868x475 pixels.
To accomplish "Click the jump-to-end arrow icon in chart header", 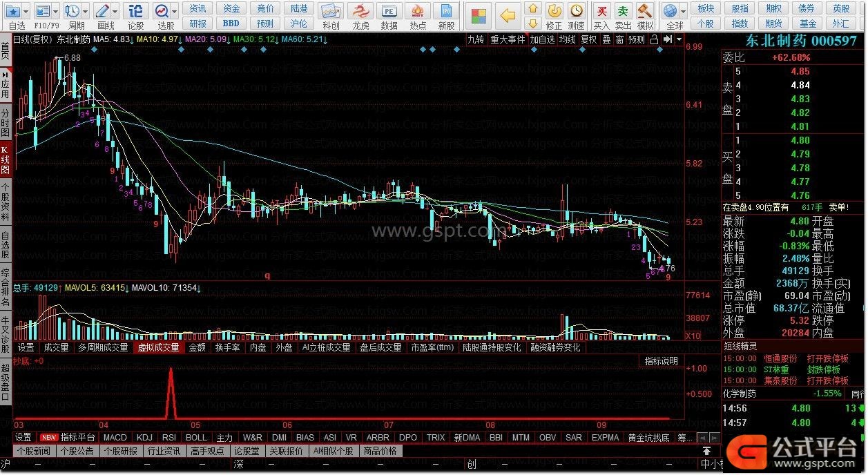I will pyautogui.click(x=666, y=39).
